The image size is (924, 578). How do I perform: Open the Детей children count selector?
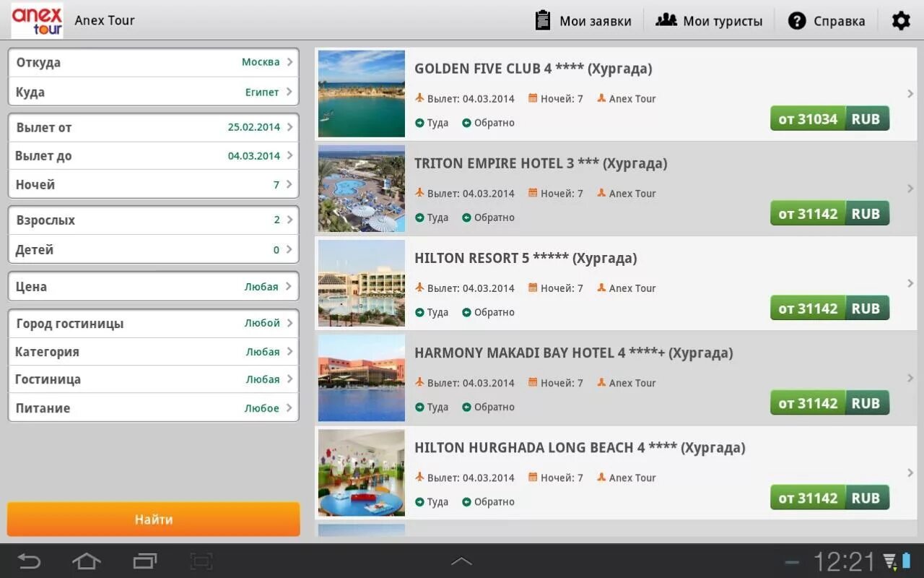153,249
